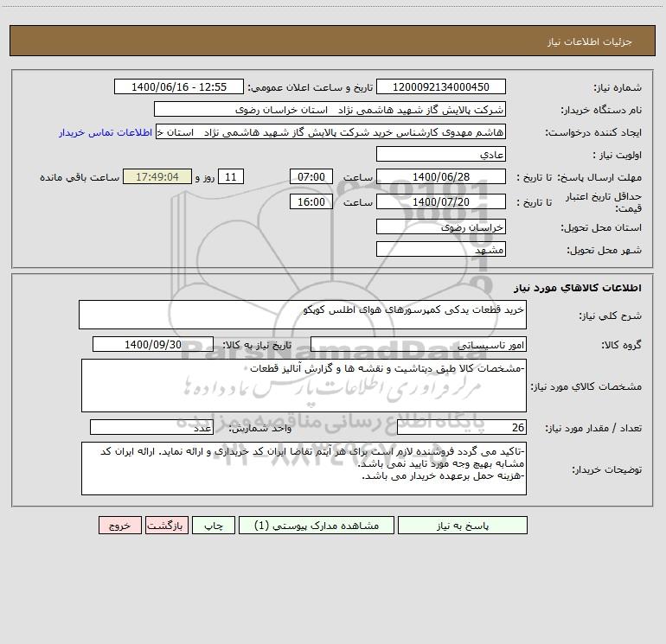The width and height of the screenshot is (666, 644).
Task: Click the 'اطلاعات کالاهای مورد نیاز' section heading
Action: click(x=578, y=287)
